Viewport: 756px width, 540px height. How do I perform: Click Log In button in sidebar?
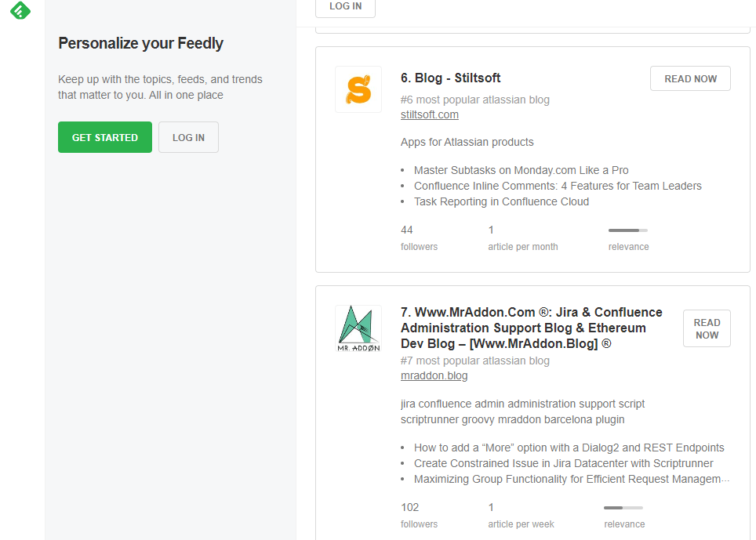pyautogui.click(x=188, y=137)
